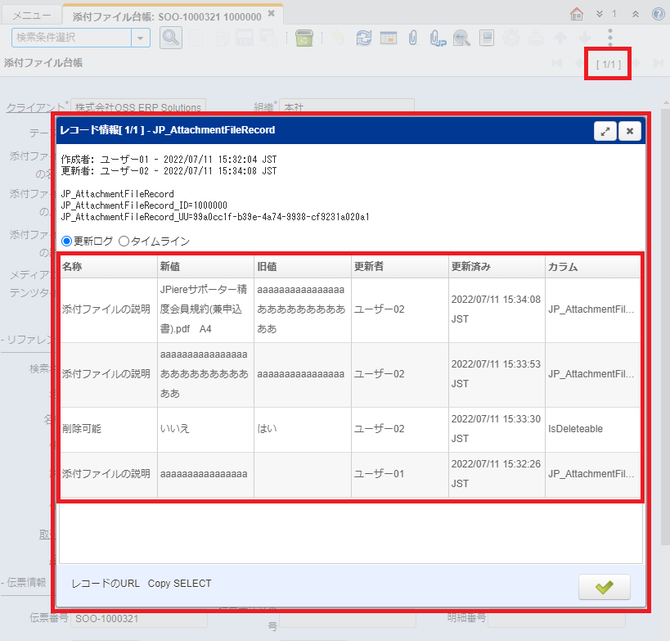Select the 2022/07/11 15:34:08 JST cell

click(x=497, y=309)
